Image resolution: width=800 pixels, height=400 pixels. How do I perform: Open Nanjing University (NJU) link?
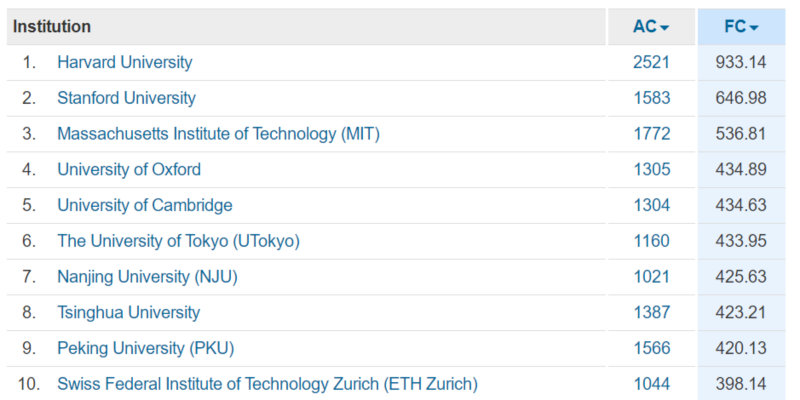tap(147, 277)
